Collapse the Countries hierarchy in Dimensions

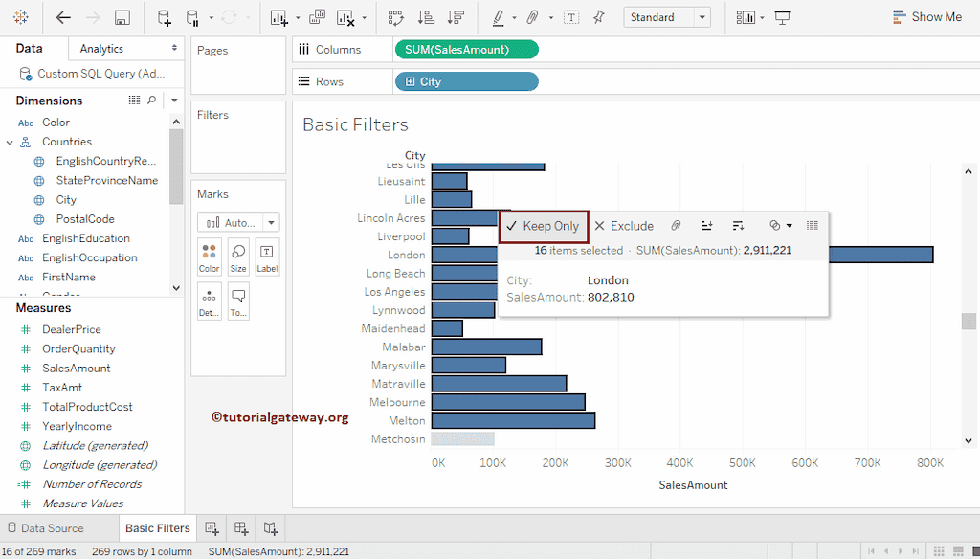point(11,142)
